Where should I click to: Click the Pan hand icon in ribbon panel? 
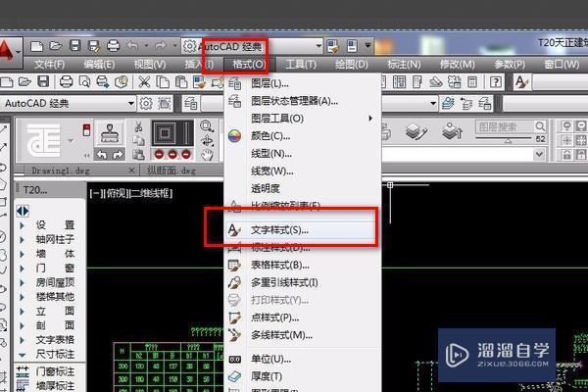point(207,154)
